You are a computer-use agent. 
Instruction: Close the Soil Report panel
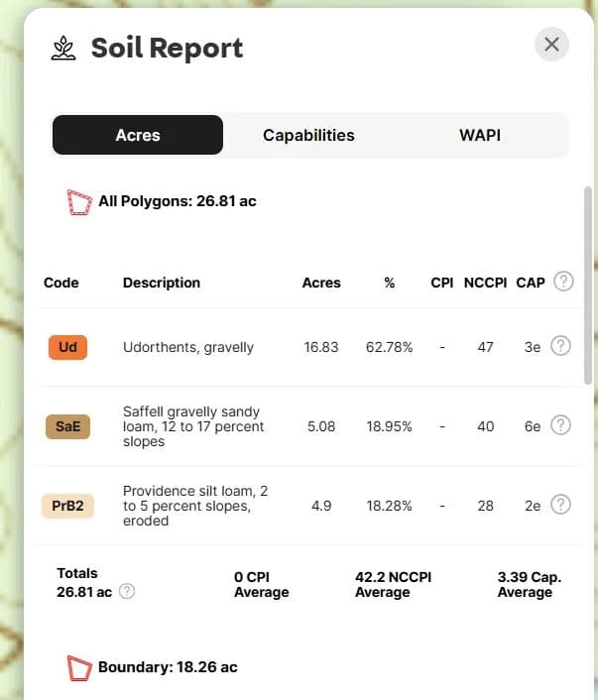click(x=551, y=44)
